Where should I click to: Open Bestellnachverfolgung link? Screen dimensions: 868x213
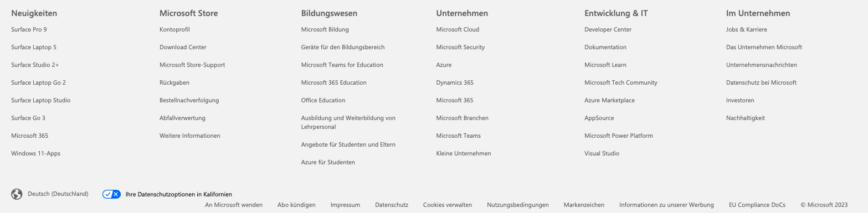click(x=189, y=100)
